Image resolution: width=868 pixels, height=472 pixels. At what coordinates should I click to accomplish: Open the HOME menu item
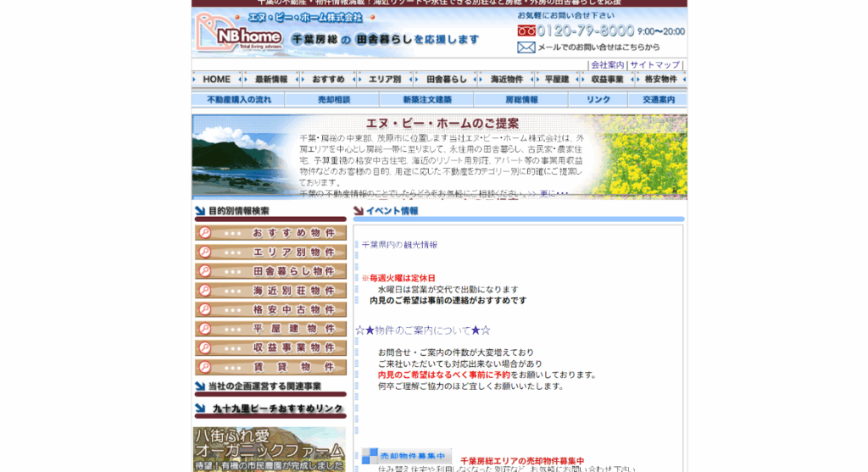tap(217, 79)
